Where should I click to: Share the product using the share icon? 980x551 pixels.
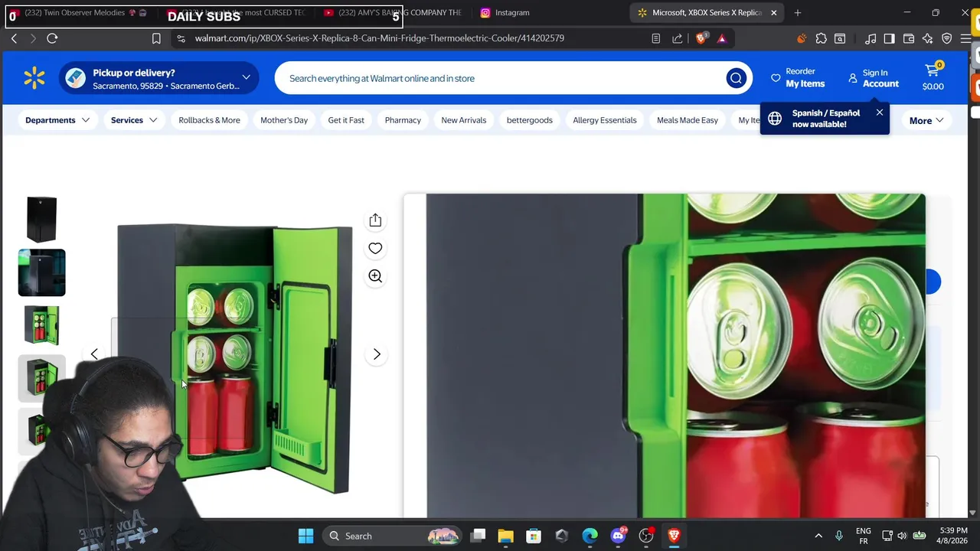375,220
